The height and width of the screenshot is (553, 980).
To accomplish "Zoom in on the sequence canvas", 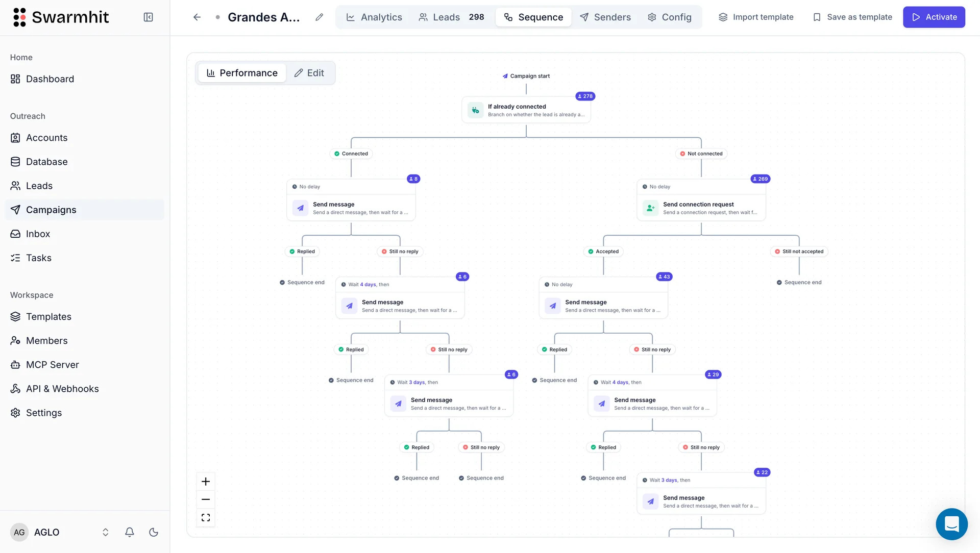I will 206,482.
